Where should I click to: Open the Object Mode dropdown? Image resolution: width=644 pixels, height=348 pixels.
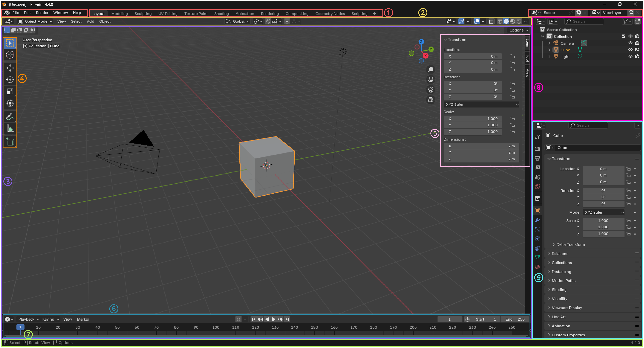[35, 22]
